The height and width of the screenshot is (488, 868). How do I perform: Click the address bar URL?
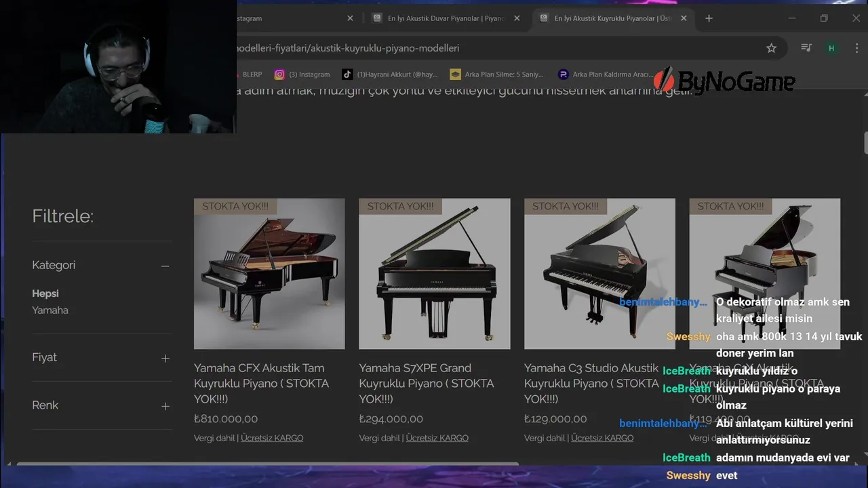[347, 48]
